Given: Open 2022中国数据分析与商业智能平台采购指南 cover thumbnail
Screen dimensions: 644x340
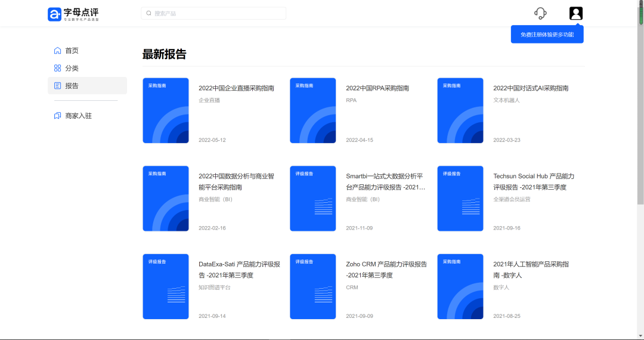Looking at the screenshot, I should 166,198.
